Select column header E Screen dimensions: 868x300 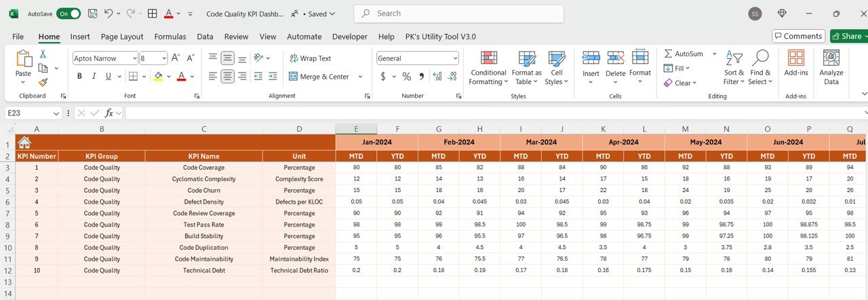(356, 129)
